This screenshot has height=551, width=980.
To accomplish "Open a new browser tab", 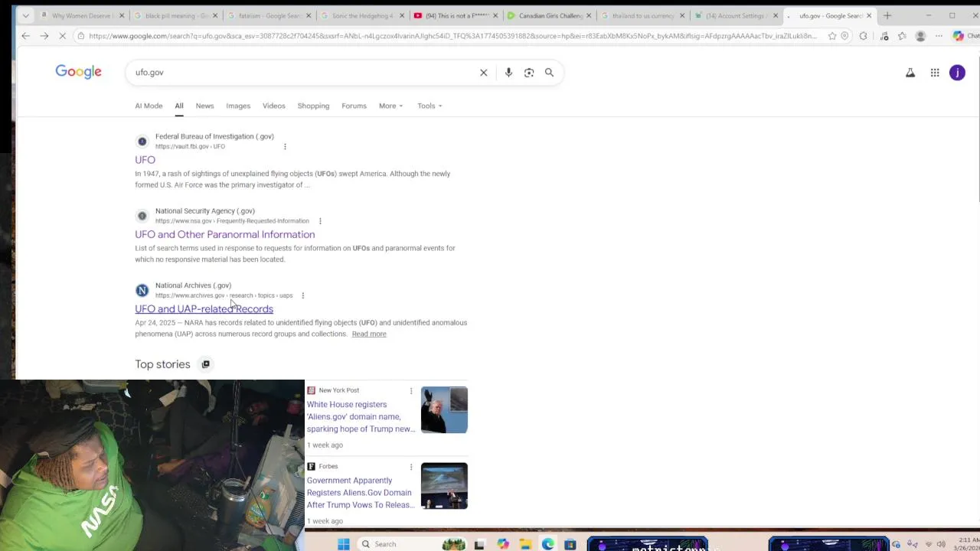I will (x=887, y=15).
